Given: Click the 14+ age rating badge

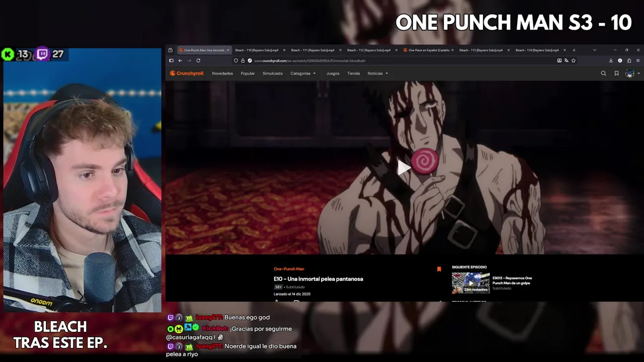Looking at the screenshot, I should click(278, 287).
